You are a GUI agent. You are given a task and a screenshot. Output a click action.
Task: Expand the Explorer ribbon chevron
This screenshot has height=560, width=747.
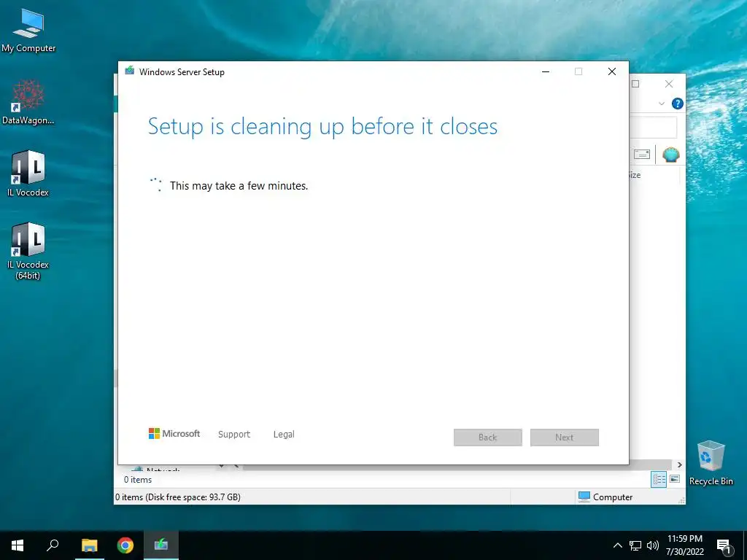point(662,104)
